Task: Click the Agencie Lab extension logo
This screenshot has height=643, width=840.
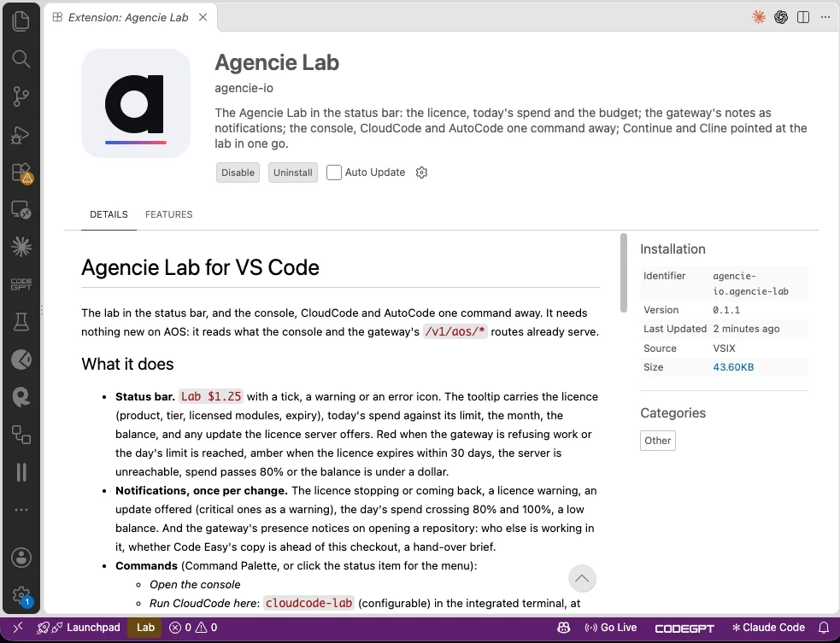Action: pos(136,103)
